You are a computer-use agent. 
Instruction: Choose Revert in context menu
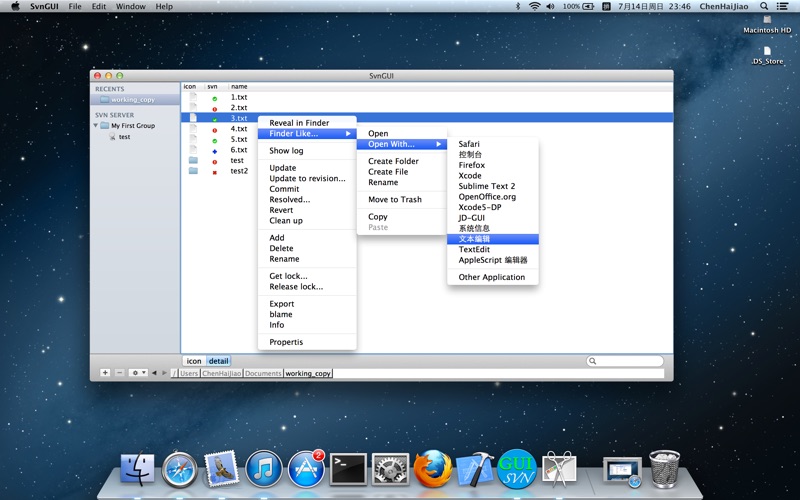307,210
